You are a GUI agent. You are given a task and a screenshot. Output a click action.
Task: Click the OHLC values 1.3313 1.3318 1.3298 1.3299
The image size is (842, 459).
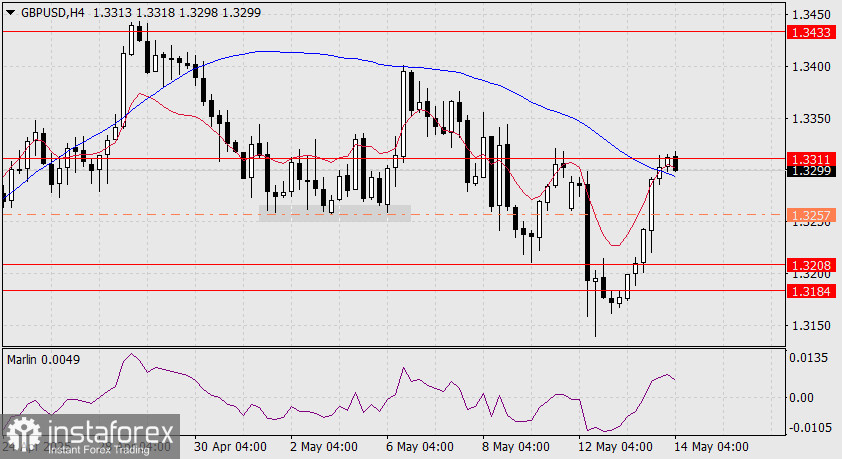tap(177, 12)
